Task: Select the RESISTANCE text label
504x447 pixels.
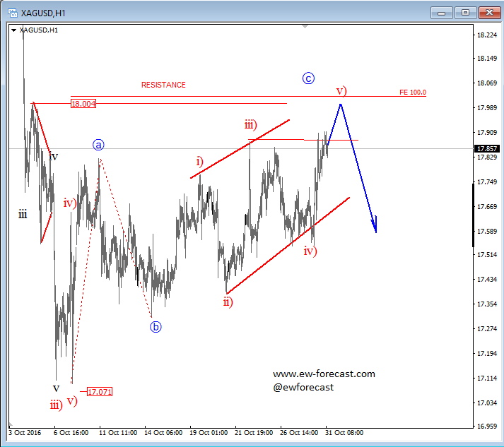Action: coord(163,85)
